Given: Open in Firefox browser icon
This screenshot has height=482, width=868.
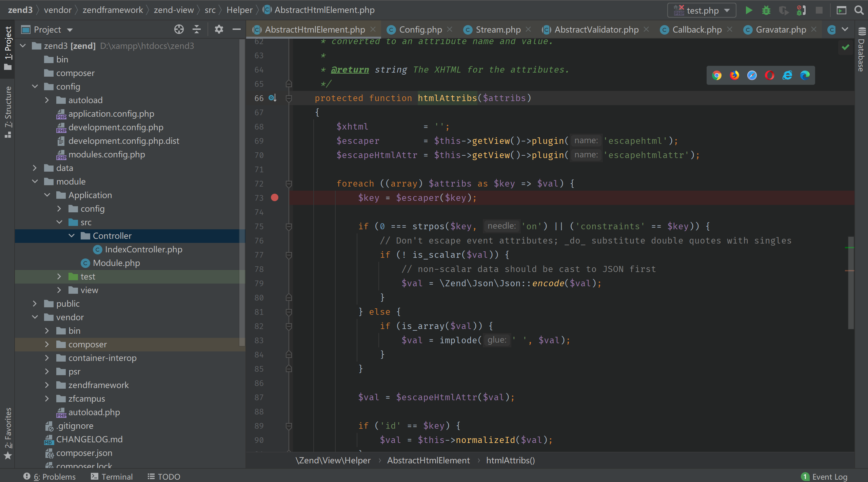Looking at the screenshot, I should pos(734,75).
